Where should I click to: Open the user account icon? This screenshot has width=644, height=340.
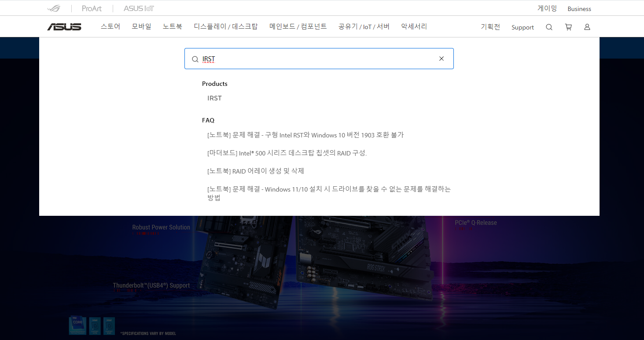coord(587,27)
